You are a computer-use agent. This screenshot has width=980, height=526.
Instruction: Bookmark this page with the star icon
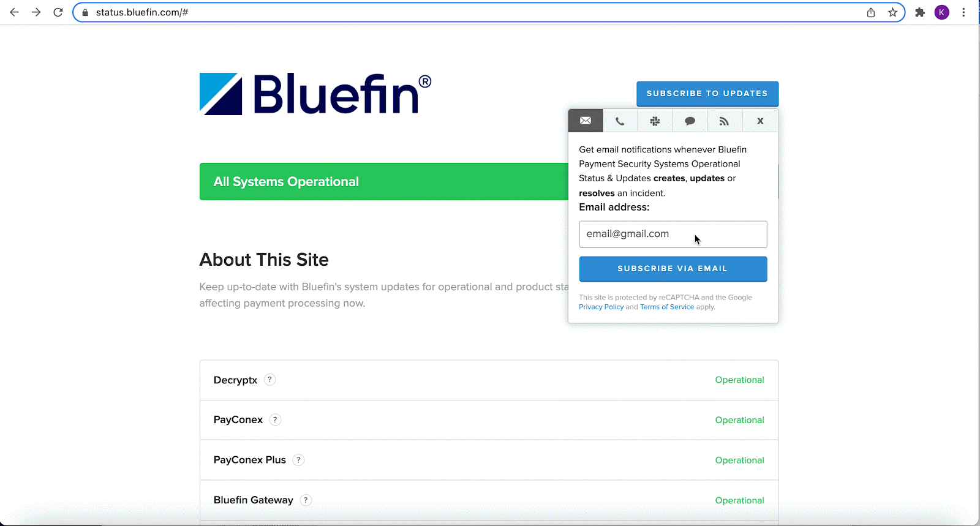(x=893, y=12)
